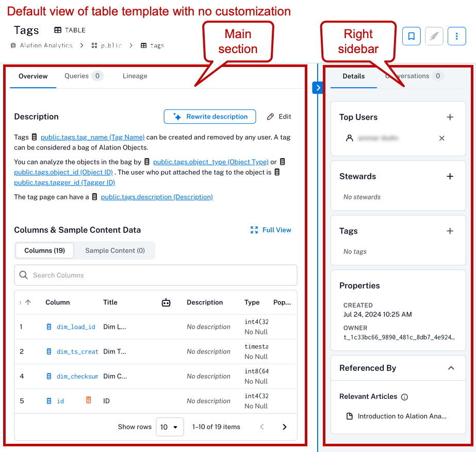
Task: Collapse the Referenced By section
Action: pos(451,368)
